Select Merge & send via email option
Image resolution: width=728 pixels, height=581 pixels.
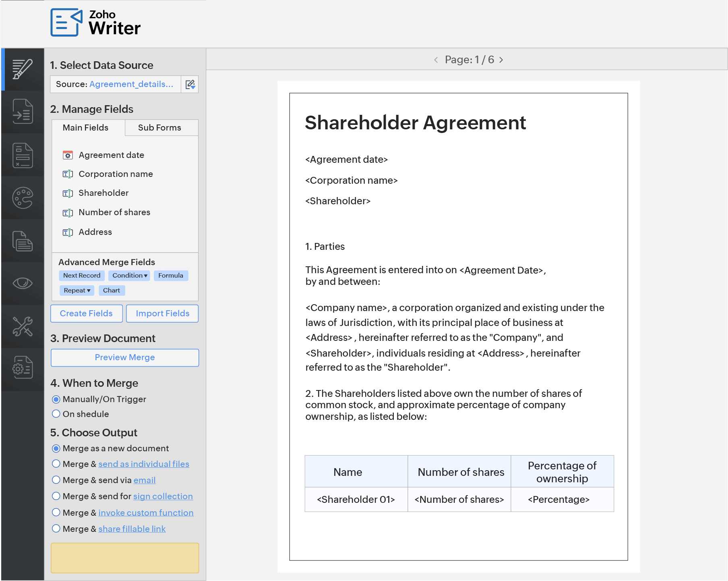(56, 480)
